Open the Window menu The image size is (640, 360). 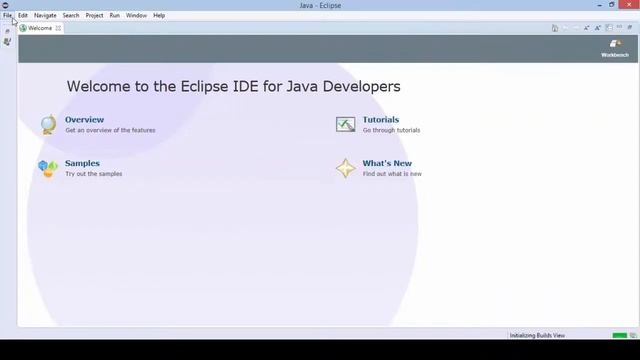pyautogui.click(x=136, y=16)
